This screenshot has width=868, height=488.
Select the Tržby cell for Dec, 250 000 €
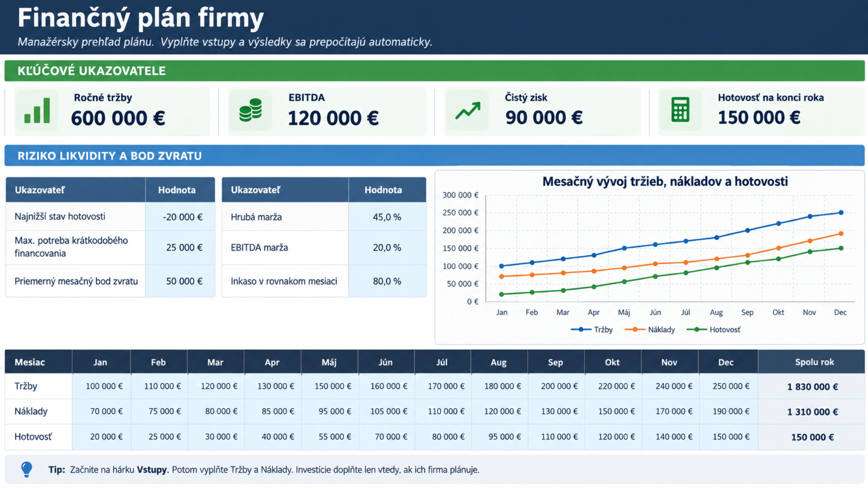click(728, 386)
